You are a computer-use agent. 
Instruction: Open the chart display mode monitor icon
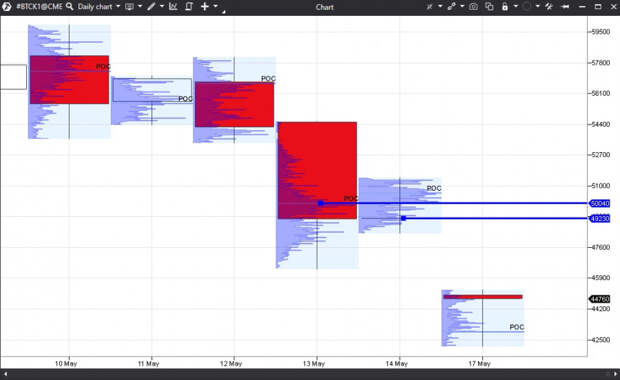point(129,6)
